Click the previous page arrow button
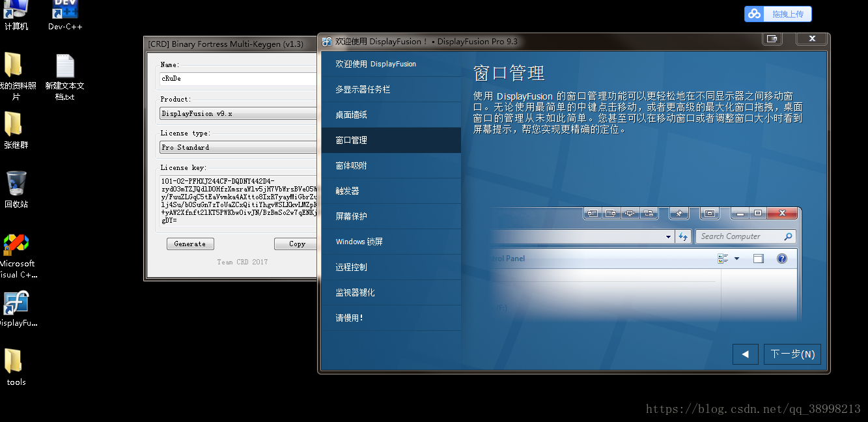The width and height of the screenshot is (868, 422). pos(745,354)
